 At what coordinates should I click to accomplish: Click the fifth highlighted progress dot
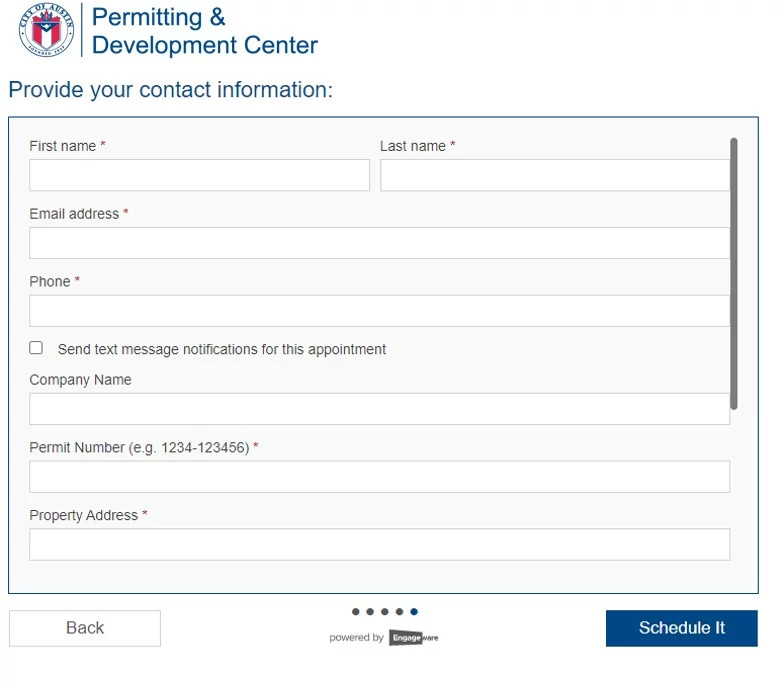click(414, 612)
